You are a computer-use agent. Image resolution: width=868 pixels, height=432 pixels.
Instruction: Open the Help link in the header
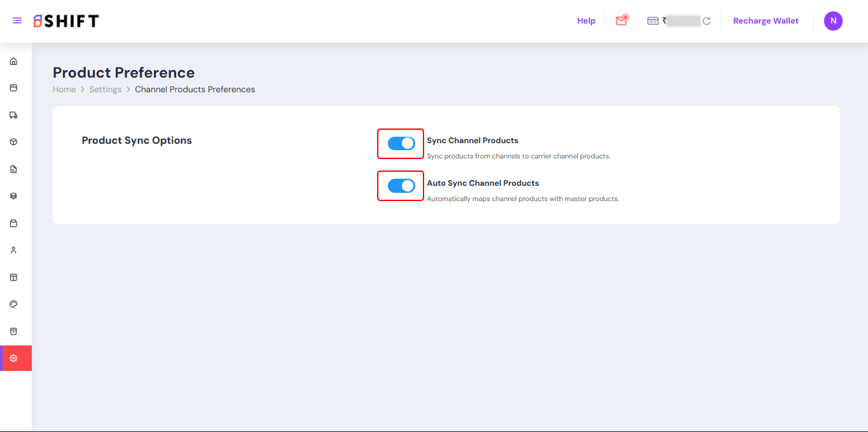(586, 21)
